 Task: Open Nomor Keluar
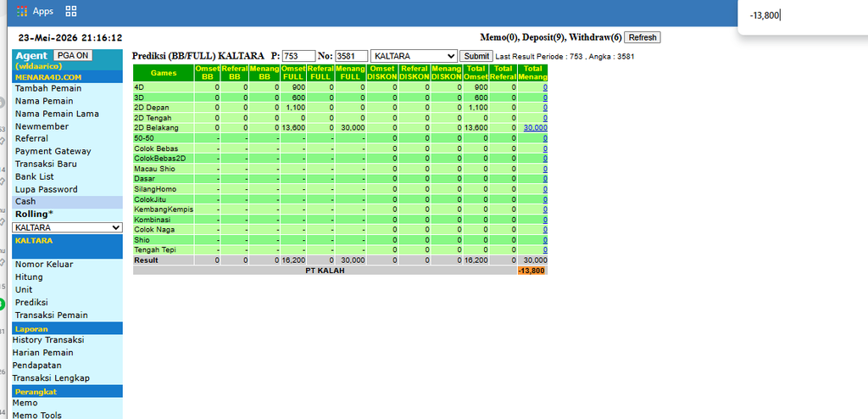tap(44, 265)
